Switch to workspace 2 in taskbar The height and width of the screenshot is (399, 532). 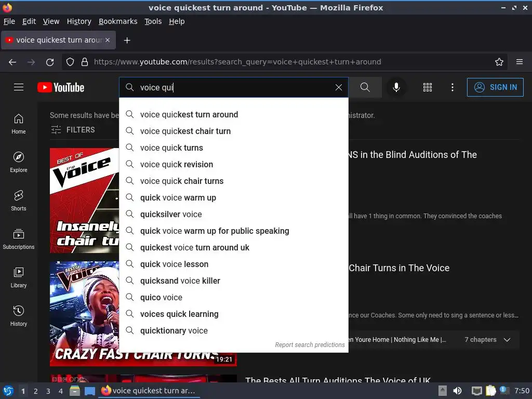(35, 391)
